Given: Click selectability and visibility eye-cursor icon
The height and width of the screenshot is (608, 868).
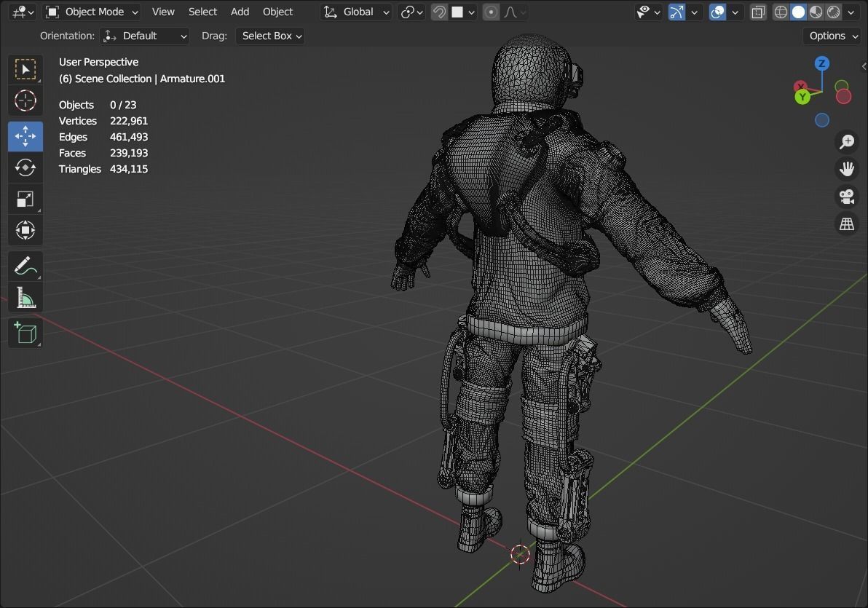Looking at the screenshot, I should click(x=647, y=12).
